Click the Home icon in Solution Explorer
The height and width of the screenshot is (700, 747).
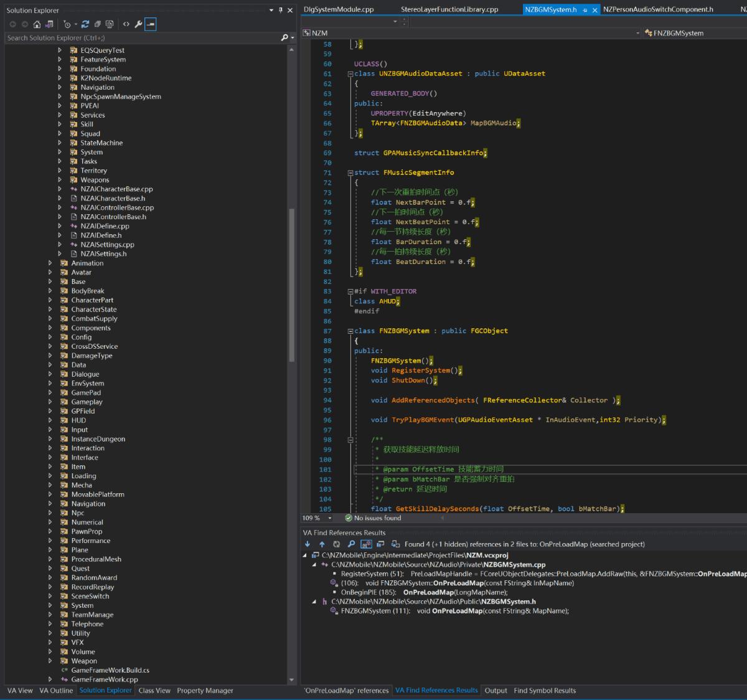point(37,24)
